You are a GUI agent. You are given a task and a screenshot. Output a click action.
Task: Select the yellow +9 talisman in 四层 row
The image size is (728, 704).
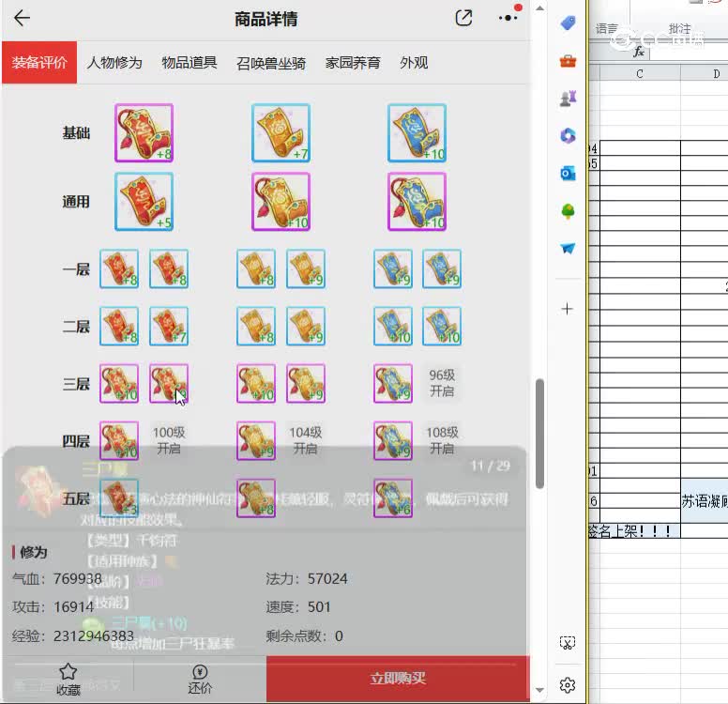coord(256,440)
